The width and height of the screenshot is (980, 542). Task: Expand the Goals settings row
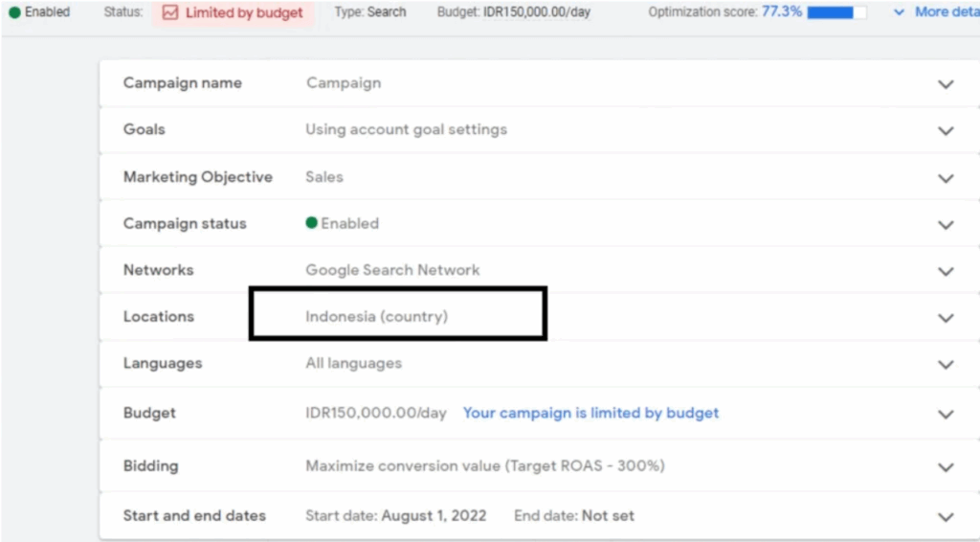[946, 130]
